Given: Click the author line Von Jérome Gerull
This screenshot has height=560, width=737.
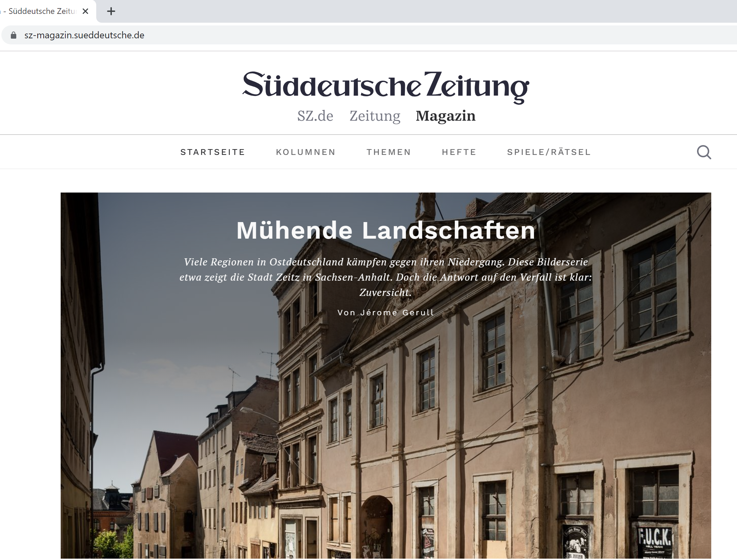Looking at the screenshot, I should click(386, 313).
